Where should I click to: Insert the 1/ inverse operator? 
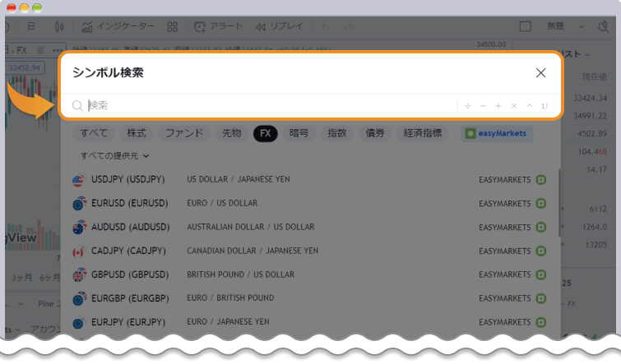click(545, 106)
